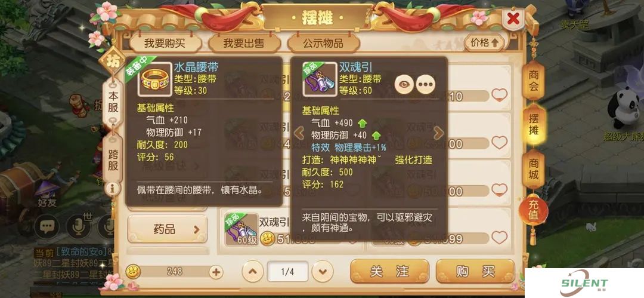Click the 水晶腰带 equipped item icon
644x298 pixels.
pos(155,79)
